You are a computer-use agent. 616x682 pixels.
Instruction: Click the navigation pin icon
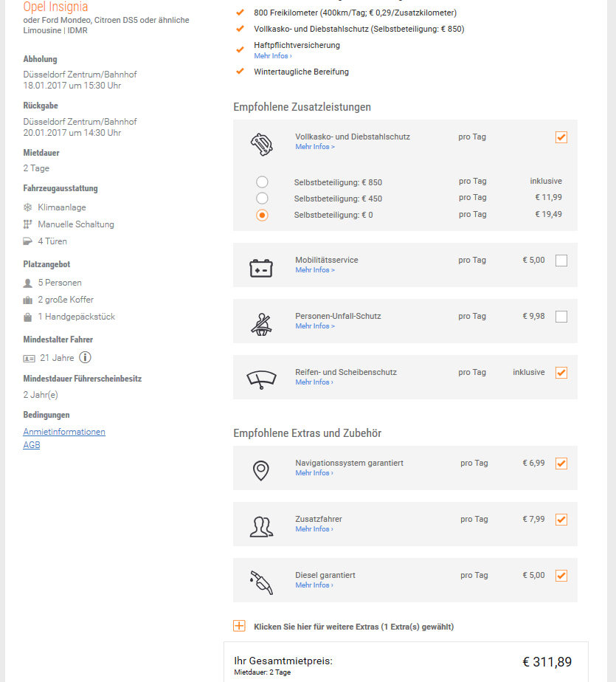[261, 469]
